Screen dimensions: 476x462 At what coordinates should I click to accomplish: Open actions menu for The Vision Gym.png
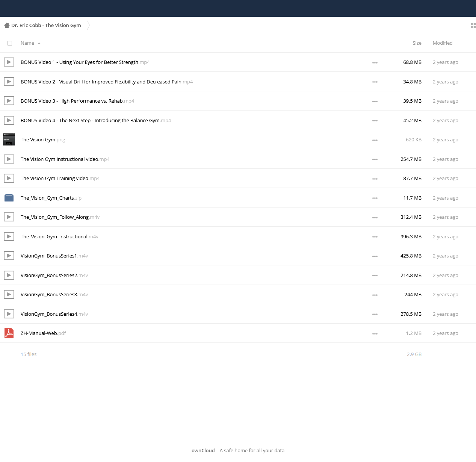375,140
